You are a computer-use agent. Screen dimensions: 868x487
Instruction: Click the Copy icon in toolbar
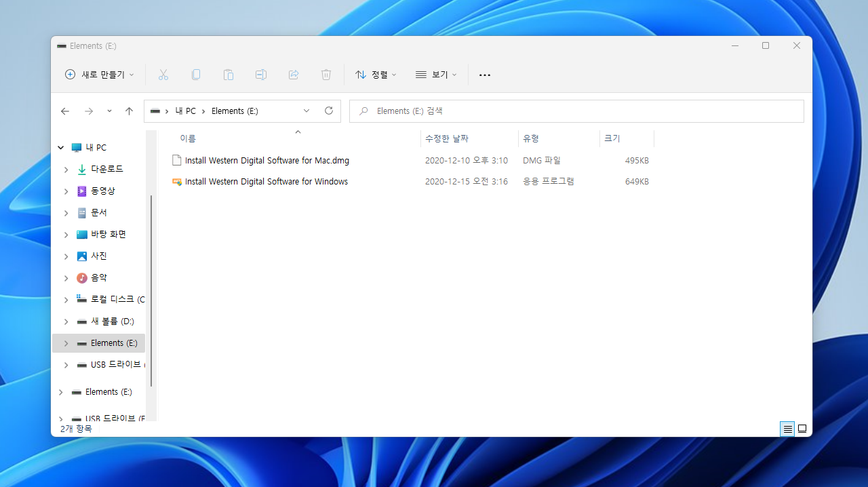click(196, 75)
